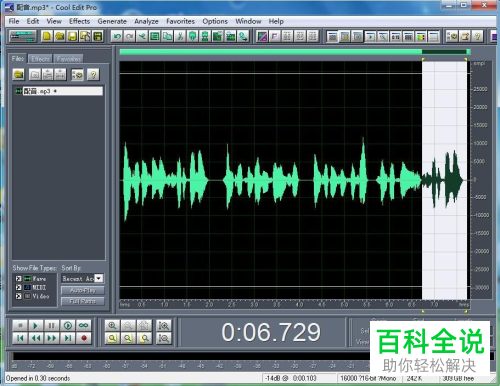Switch to the Favorites tab in the panel

click(68, 59)
